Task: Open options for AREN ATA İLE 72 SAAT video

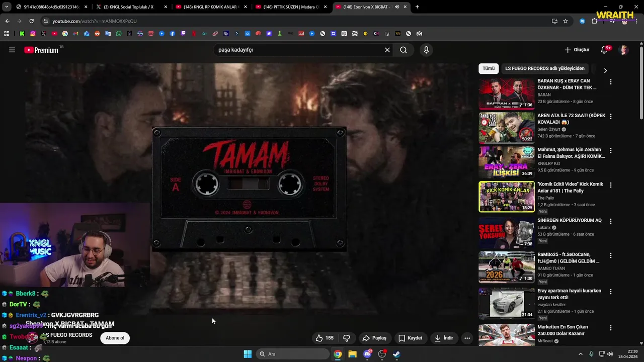Action: [611, 116]
